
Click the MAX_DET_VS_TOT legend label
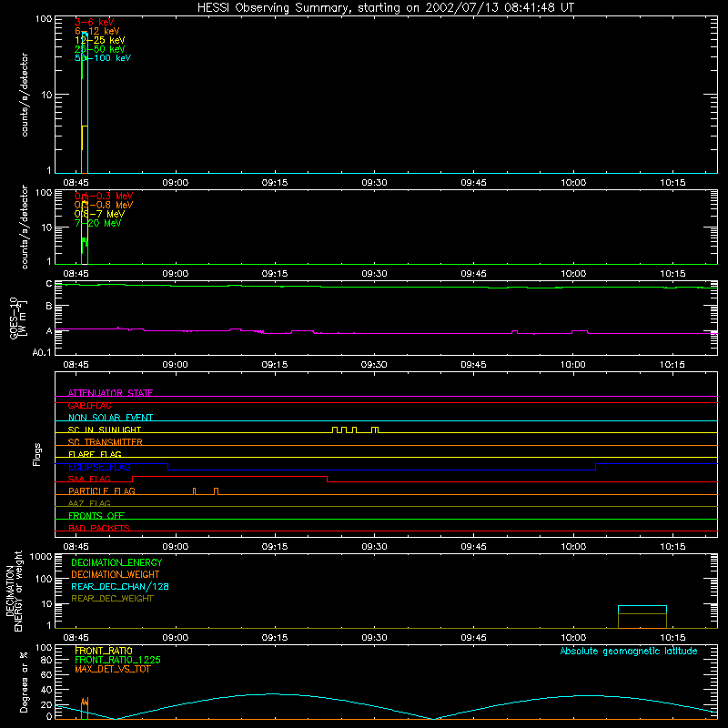coord(112,669)
